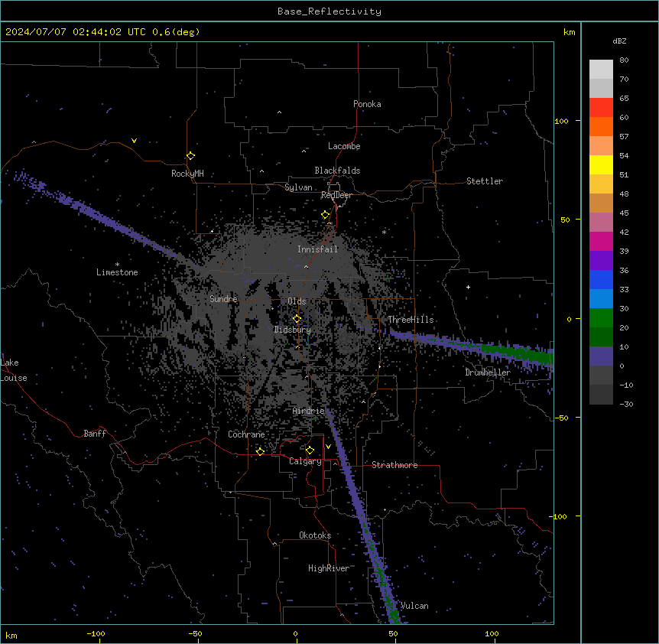The width and height of the screenshot is (659, 644).
Task: Click the 80 value in dBZ legend
Action: pos(624,60)
